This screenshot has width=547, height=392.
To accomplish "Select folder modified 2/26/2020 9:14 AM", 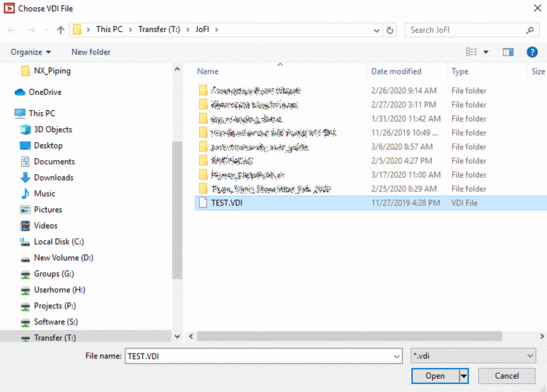I will (371, 90).
